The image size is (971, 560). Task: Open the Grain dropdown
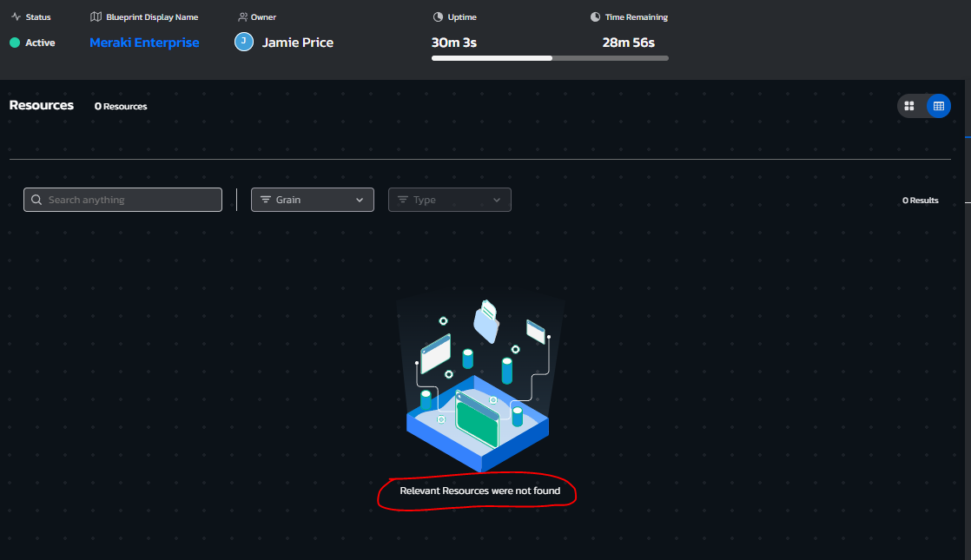coord(313,200)
